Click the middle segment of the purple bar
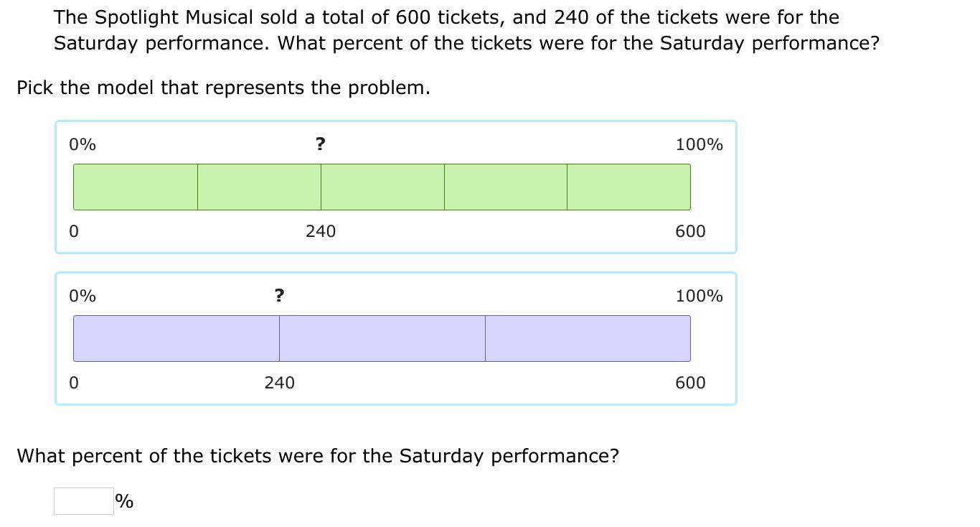This screenshot has height=527, width=980. [382, 338]
